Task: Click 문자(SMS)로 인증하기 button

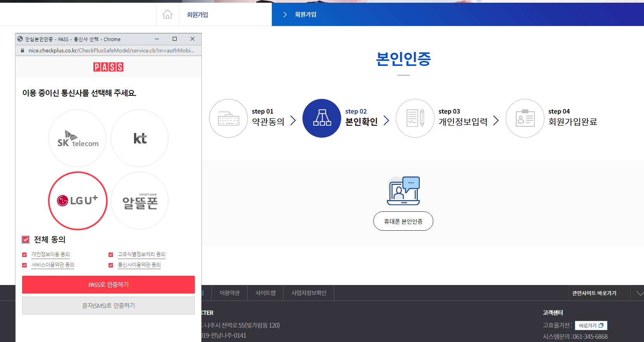Action: (108, 306)
